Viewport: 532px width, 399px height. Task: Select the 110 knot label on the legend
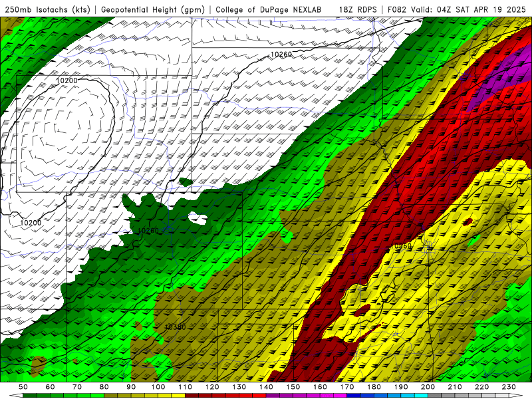(x=186, y=387)
